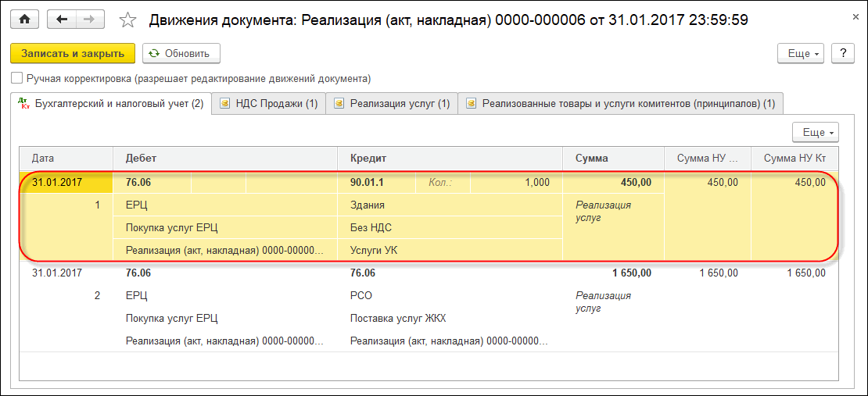
Task: Enable the Ручная корректировка checkbox
Action: coord(16,79)
